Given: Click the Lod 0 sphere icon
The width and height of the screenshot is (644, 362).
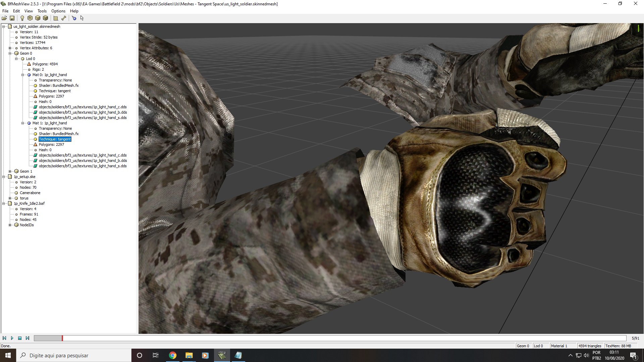Looking at the screenshot, I should click(x=22, y=59).
